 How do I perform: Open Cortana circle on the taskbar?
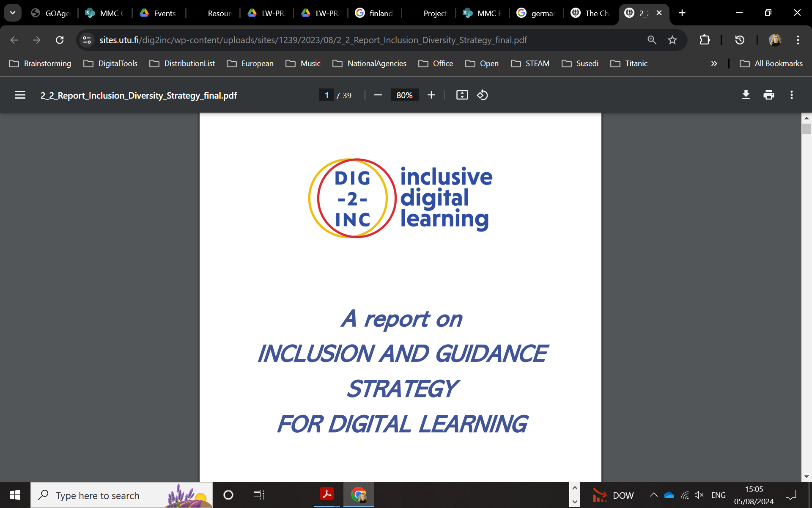coord(228,495)
